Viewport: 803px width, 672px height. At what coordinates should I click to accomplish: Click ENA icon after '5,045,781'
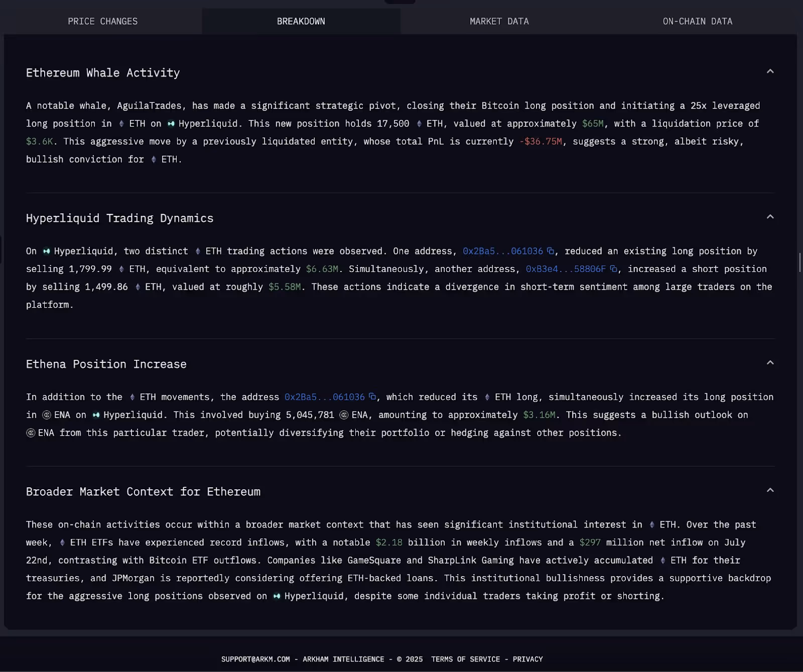[x=344, y=415]
